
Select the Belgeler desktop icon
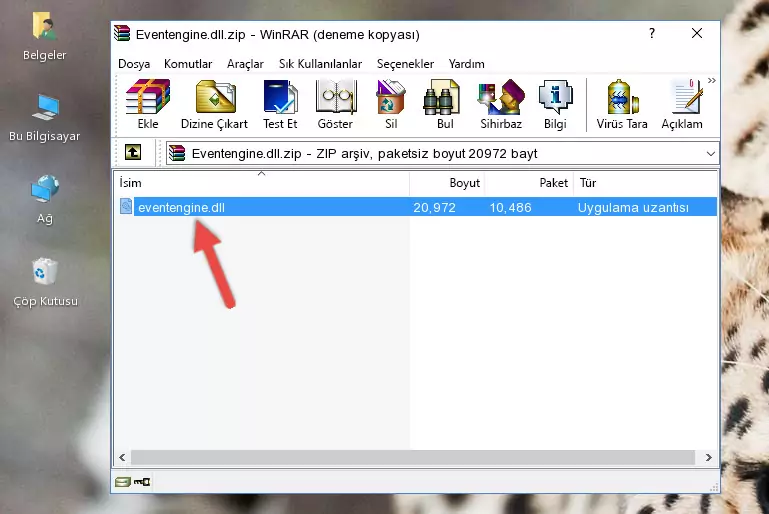coord(45,37)
